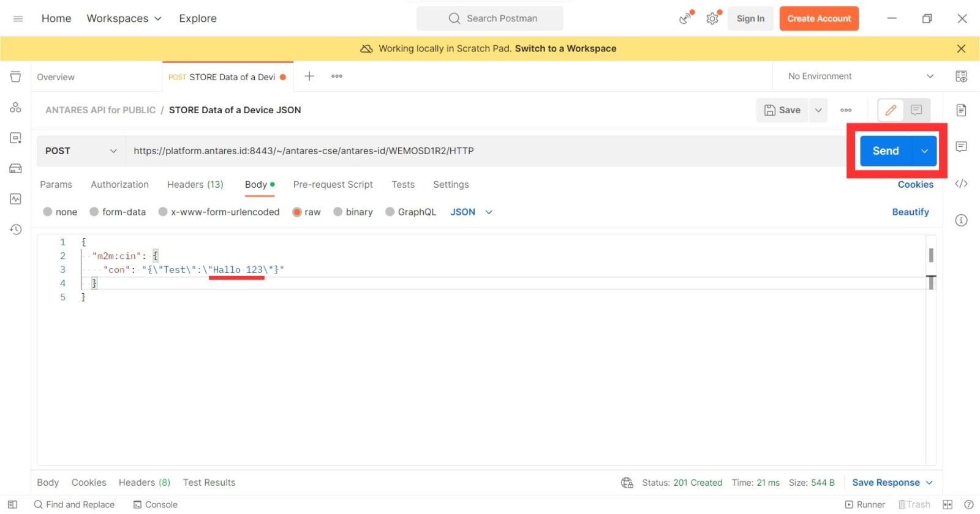
Task: Open environment quick look icon
Action: 961,76
